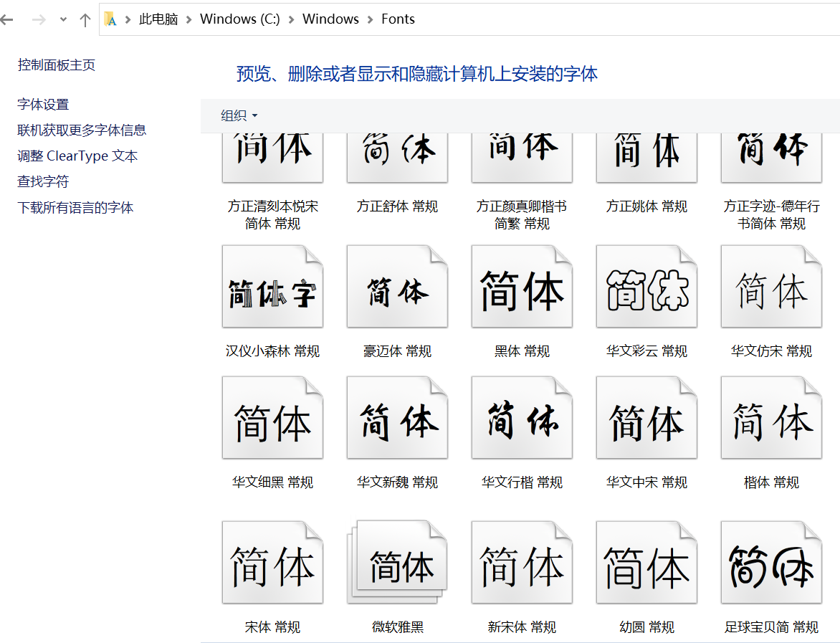This screenshot has height=643, width=840.
Task: Select the 幼圆 常规 font icon
Action: coord(646,562)
